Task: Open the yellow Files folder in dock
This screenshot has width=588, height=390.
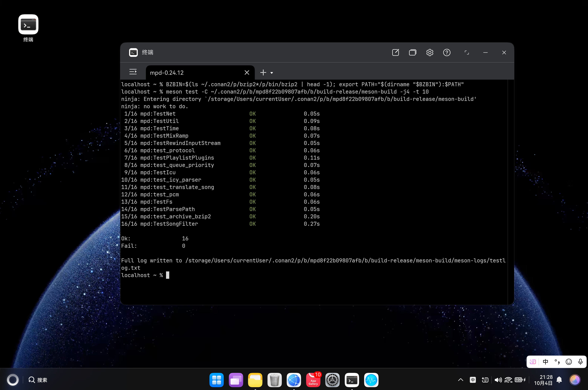Action: (255, 380)
